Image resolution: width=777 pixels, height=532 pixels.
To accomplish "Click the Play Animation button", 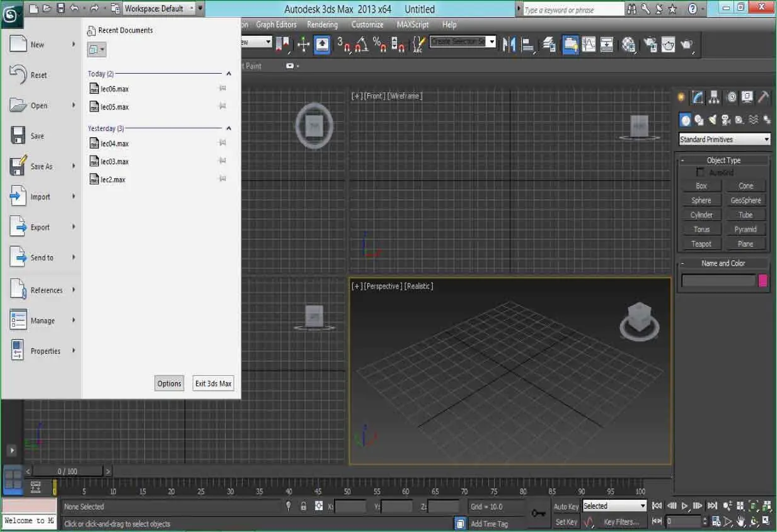I will coord(685,506).
